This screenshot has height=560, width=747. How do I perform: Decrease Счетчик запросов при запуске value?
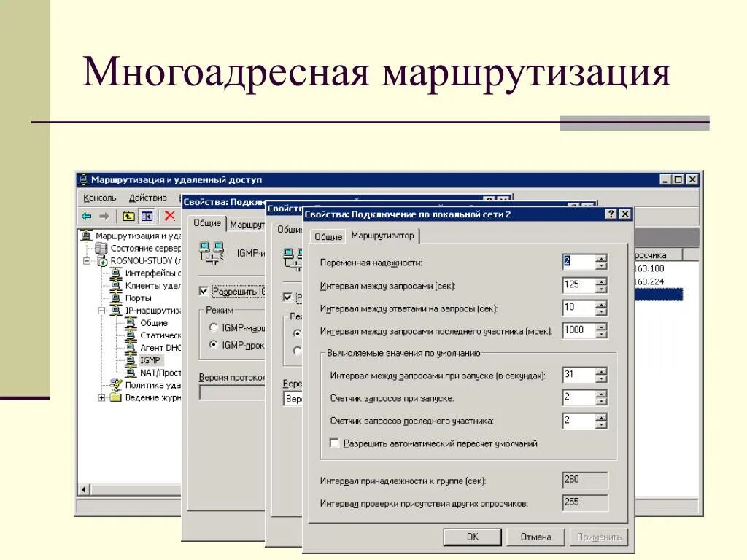tap(601, 401)
